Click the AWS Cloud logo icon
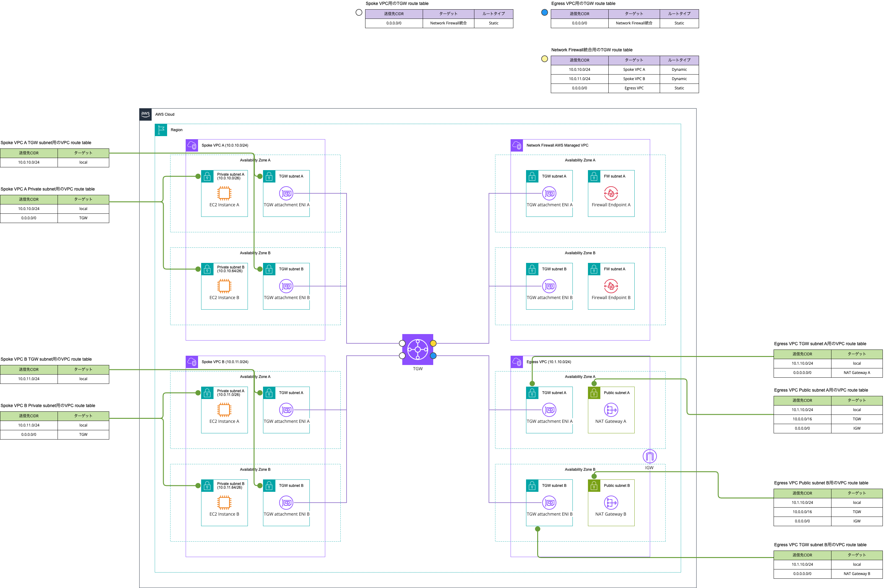The image size is (885, 588). [x=145, y=114]
